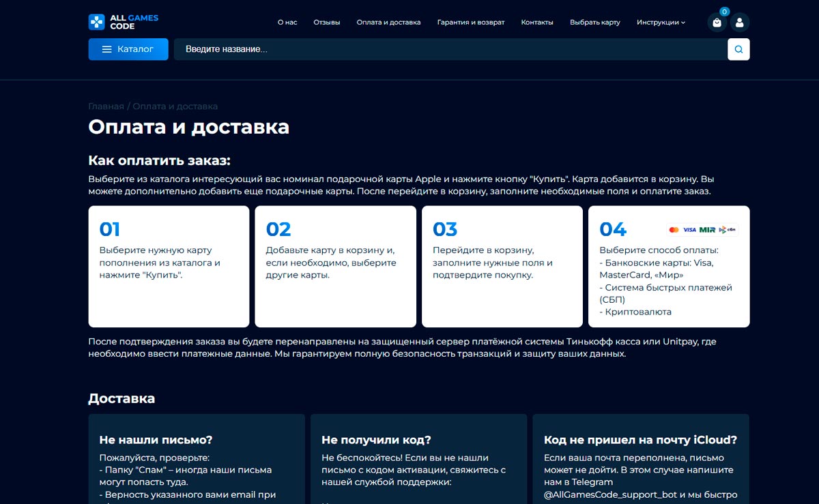The image size is (819, 504).
Task: Open the Каталог menu button
Action: (128, 49)
